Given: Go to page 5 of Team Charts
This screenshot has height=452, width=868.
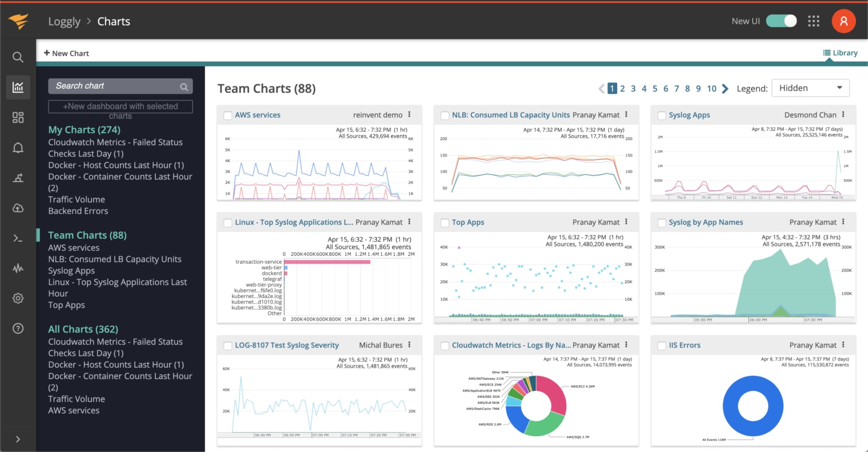Looking at the screenshot, I should [x=654, y=88].
